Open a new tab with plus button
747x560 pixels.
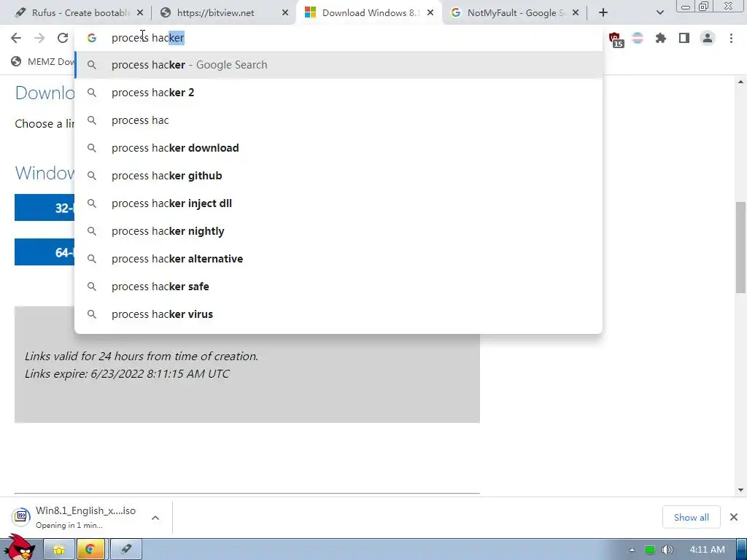[603, 13]
